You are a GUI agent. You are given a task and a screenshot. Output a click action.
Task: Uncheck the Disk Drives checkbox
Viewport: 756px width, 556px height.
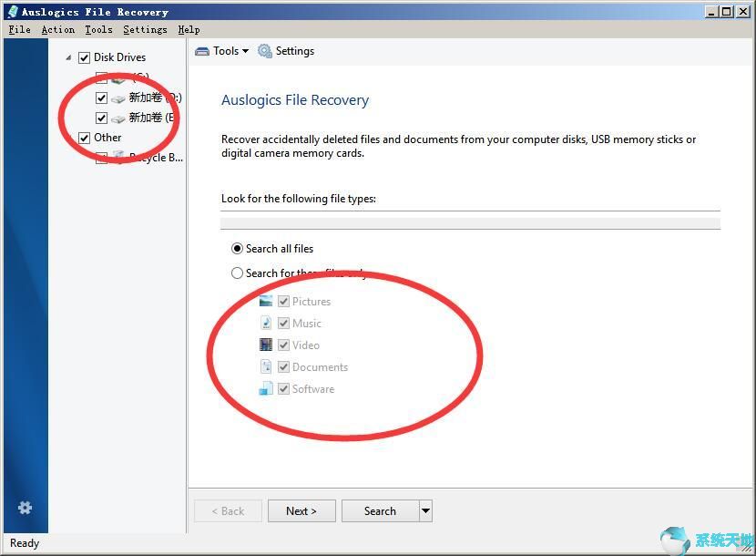coord(84,57)
